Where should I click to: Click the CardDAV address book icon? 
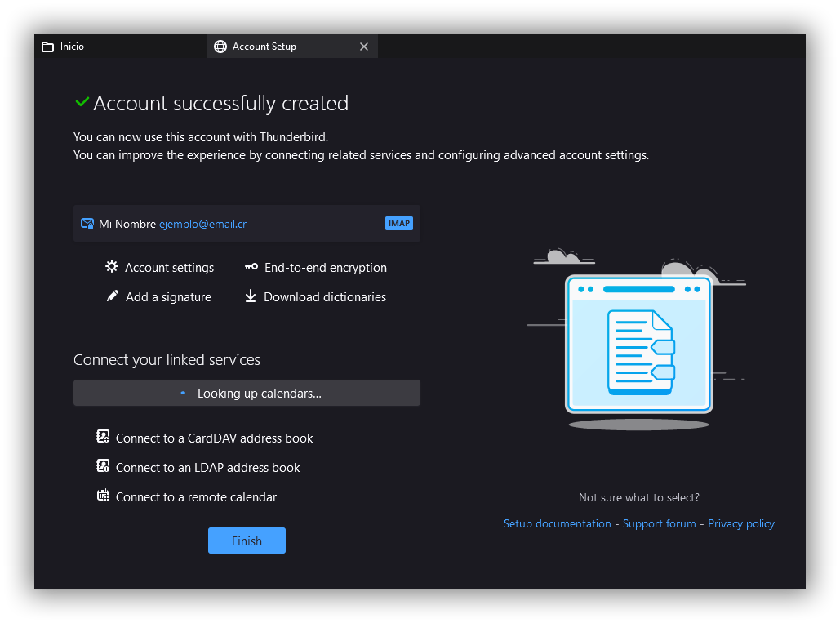(103, 437)
